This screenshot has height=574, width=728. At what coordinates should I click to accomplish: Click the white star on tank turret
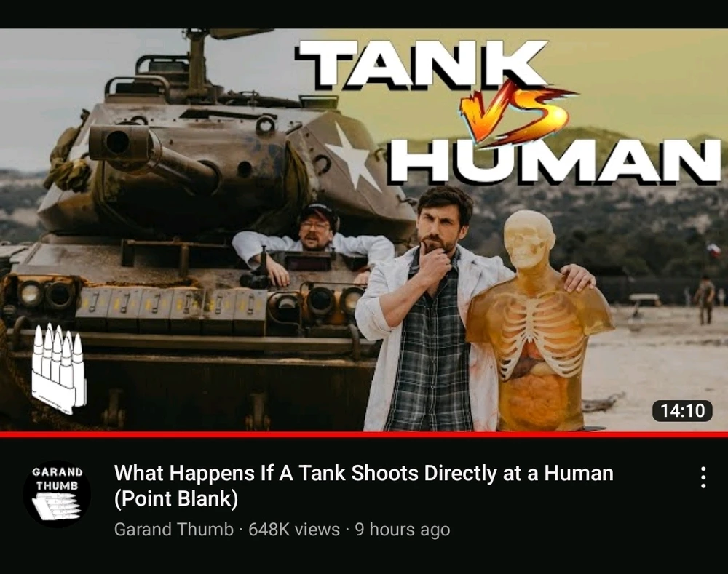pos(353,156)
